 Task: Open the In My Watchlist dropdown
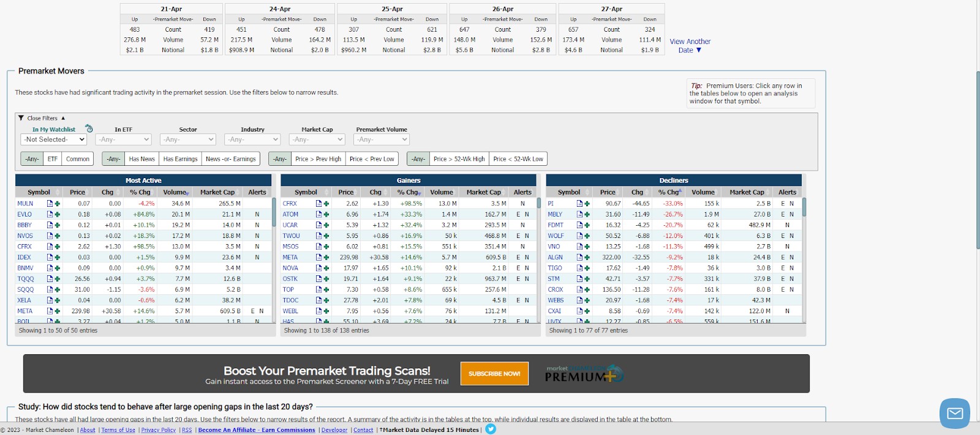click(x=54, y=139)
